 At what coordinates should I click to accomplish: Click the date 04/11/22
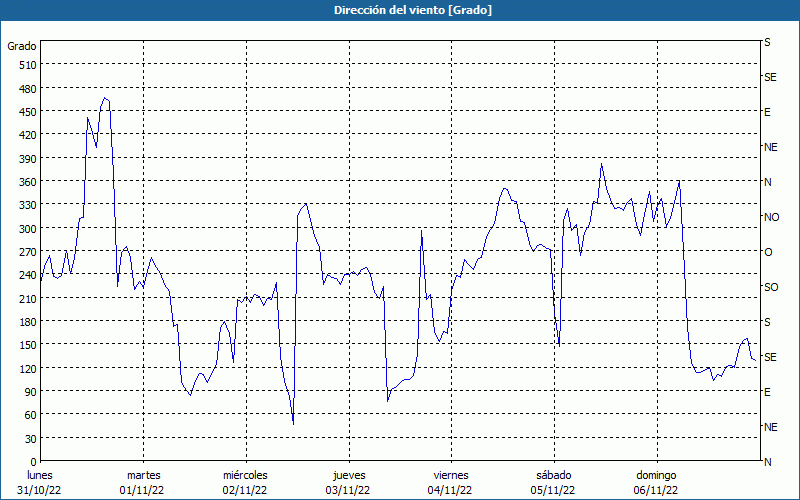(451, 490)
